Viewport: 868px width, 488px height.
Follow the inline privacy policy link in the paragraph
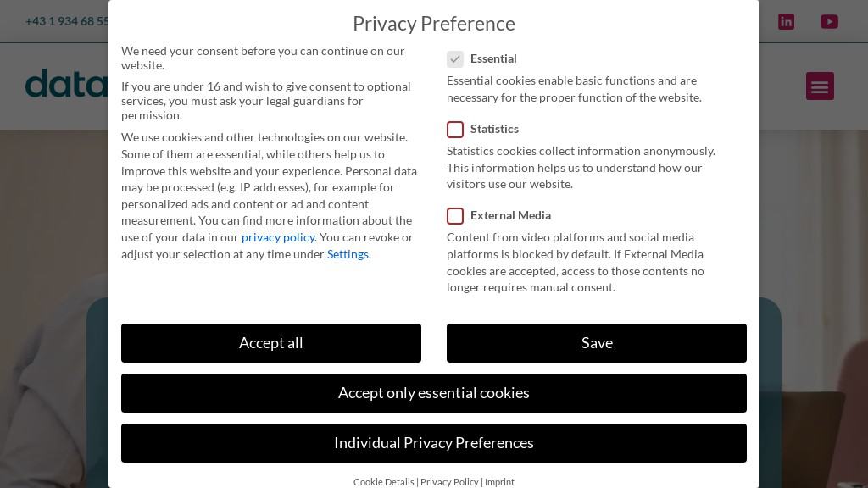(x=278, y=237)
